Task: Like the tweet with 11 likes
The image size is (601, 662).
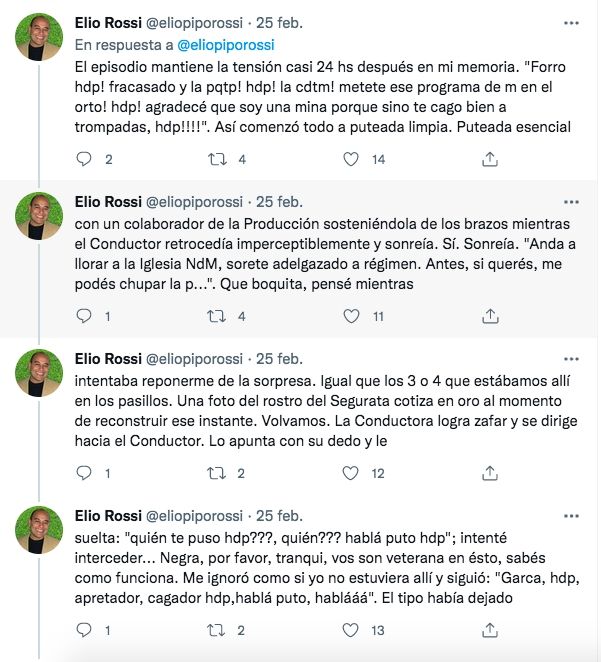Action: (351, 316)
